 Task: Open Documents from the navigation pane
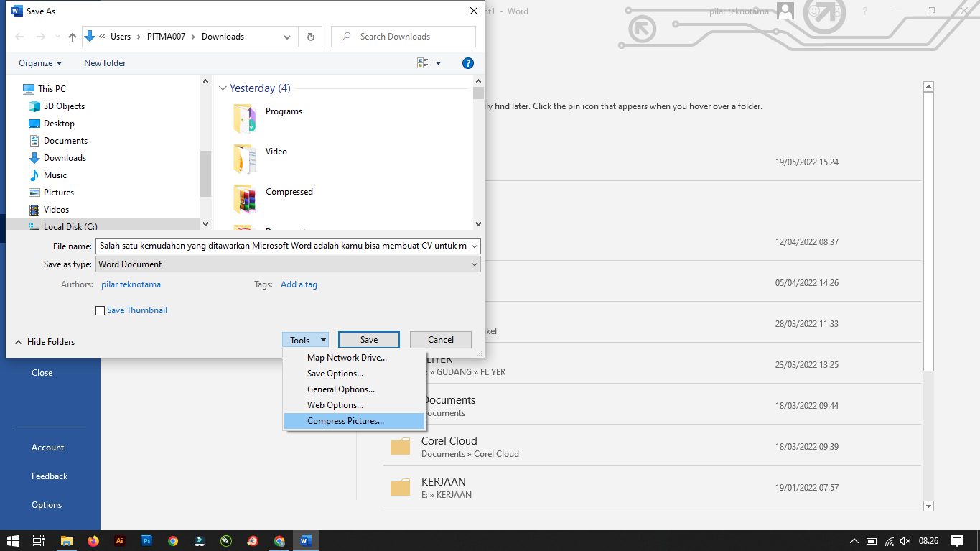(x=67, y=140)
